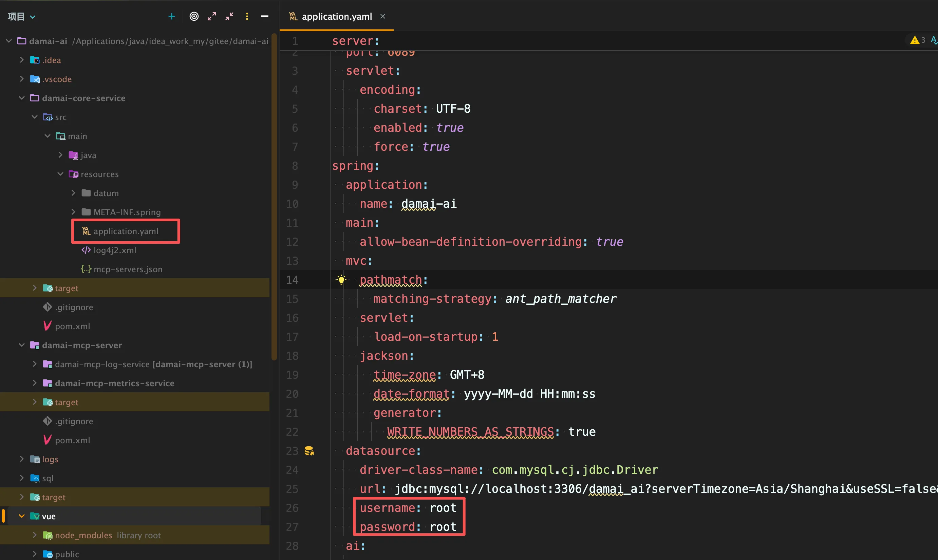Click the Collapse All arrows icon

tap(229, 17)
